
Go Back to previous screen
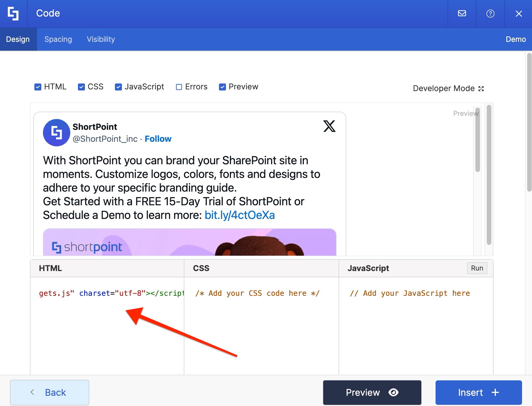[x=50, y=392]
